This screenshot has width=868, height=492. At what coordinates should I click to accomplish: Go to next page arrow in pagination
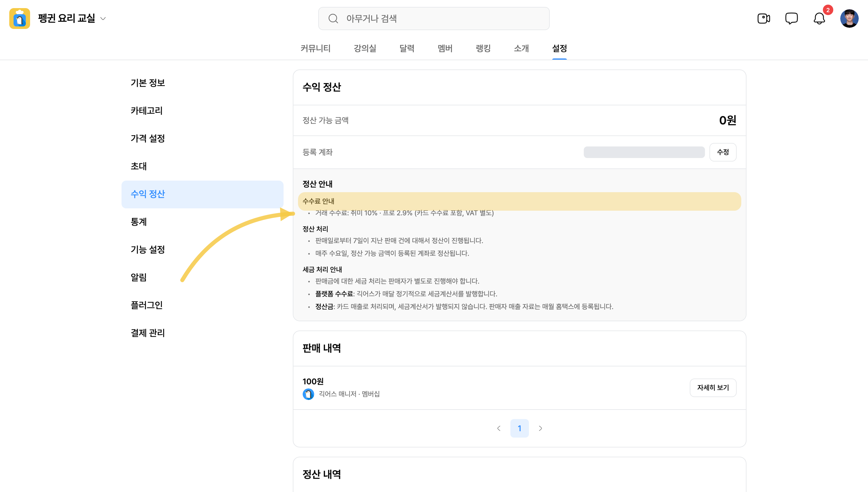540,428
